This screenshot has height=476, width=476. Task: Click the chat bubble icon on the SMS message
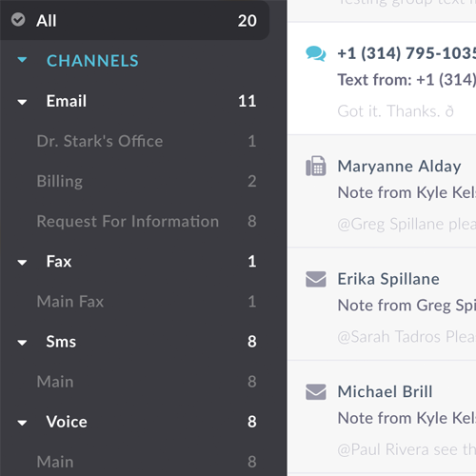point(315,53)
